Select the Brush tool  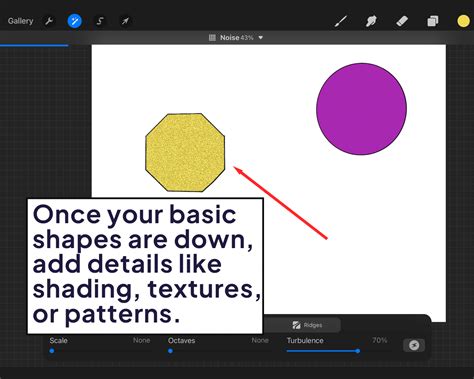(x=341, y=21)
